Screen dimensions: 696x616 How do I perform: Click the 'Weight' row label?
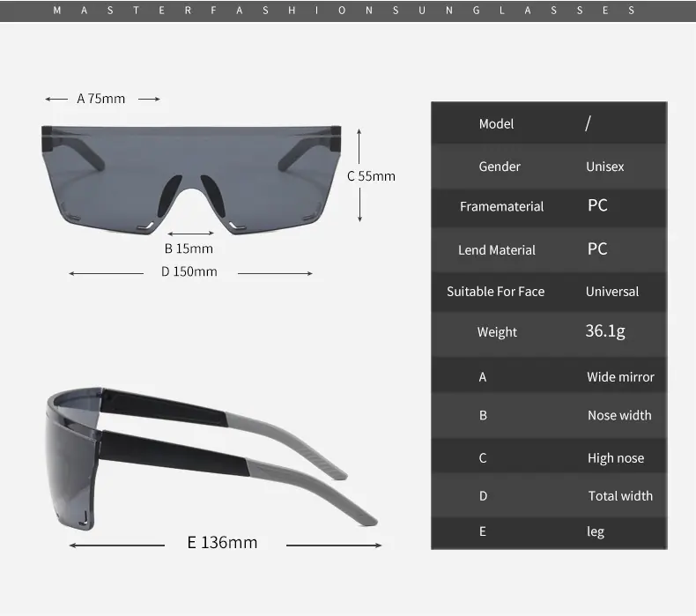coord(497,332)
